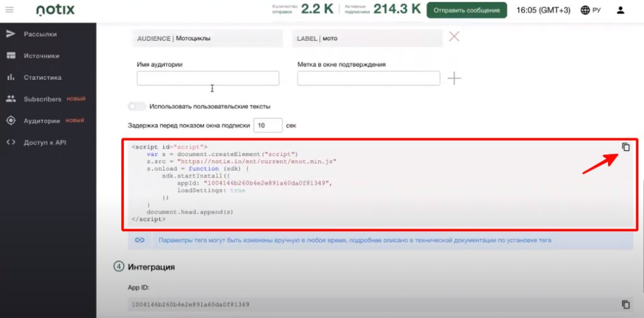
Task: Focus the Имя аудитории input field
Action: tap(208, 78)
